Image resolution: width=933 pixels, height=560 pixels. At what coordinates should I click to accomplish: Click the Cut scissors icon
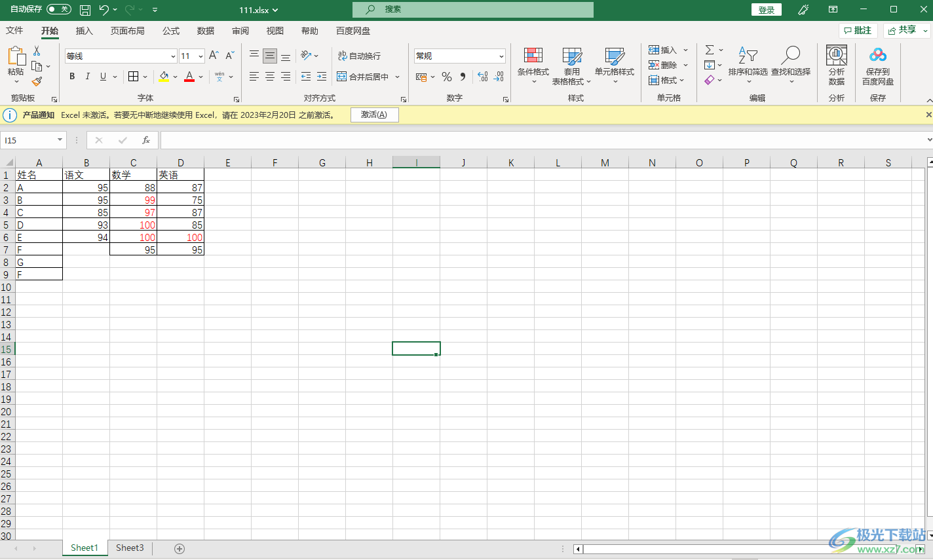click(x=37, y=51)
